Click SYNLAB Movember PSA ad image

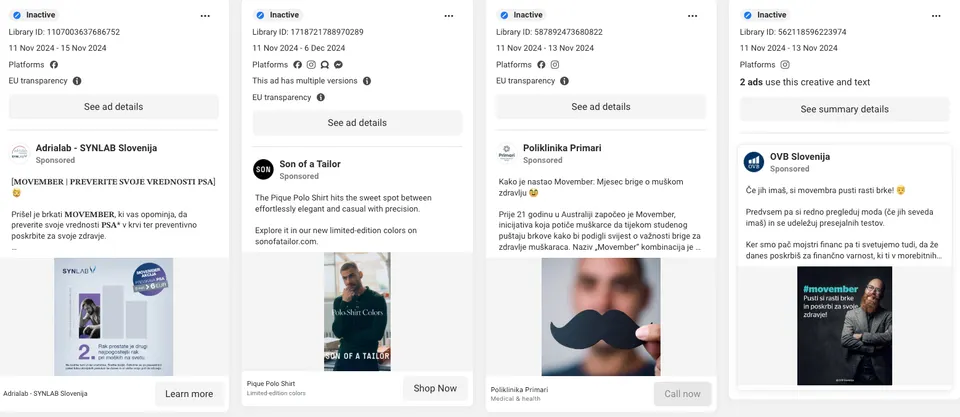pyautogui.click(x=114, y=317)
